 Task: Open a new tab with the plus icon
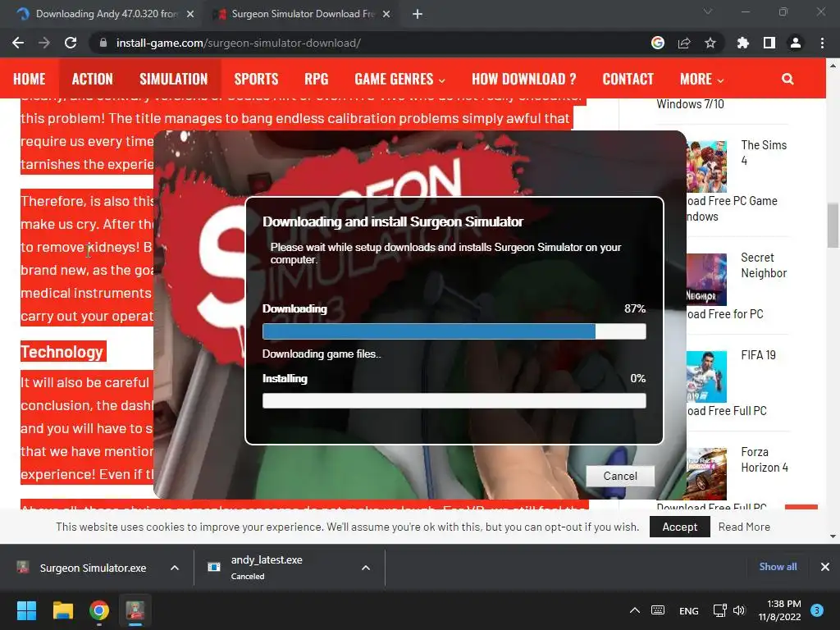418,14
